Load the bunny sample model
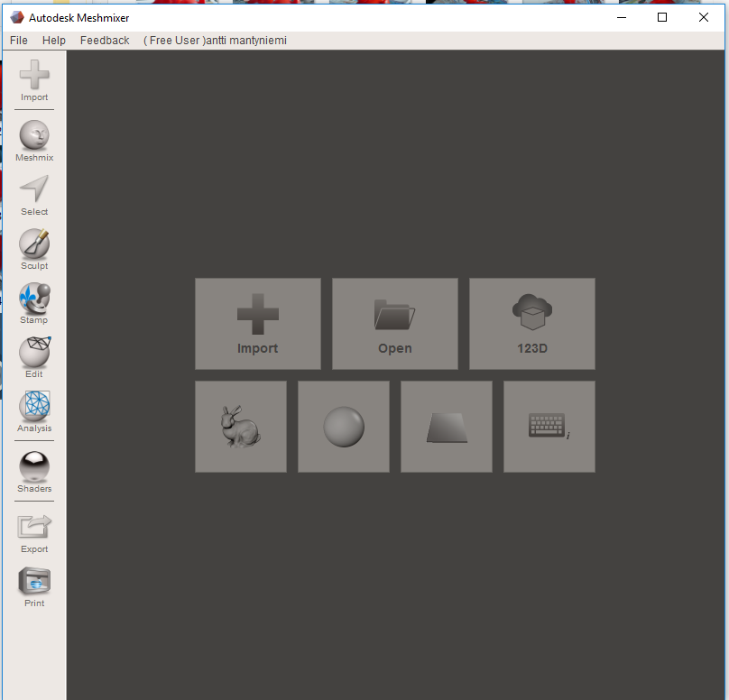729x700 pixels. 241,427
